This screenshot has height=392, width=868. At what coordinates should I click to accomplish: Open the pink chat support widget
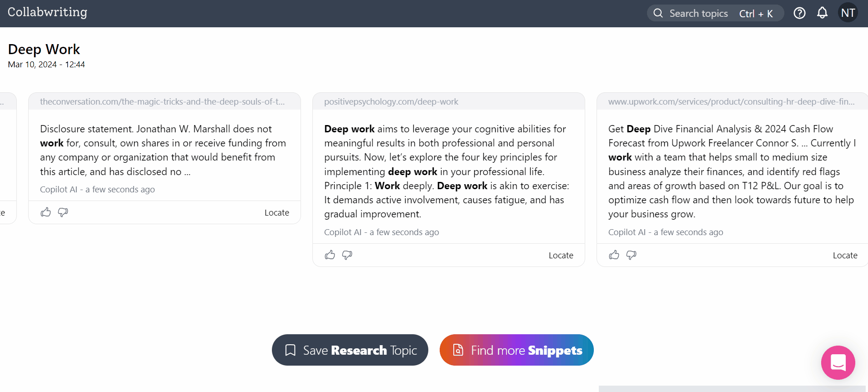pos(838,362)
